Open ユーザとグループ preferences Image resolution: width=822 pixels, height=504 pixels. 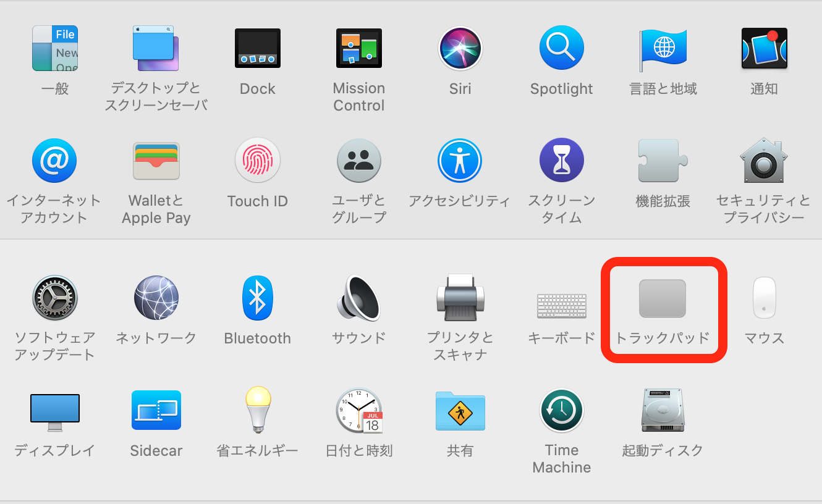pos(359,161)
